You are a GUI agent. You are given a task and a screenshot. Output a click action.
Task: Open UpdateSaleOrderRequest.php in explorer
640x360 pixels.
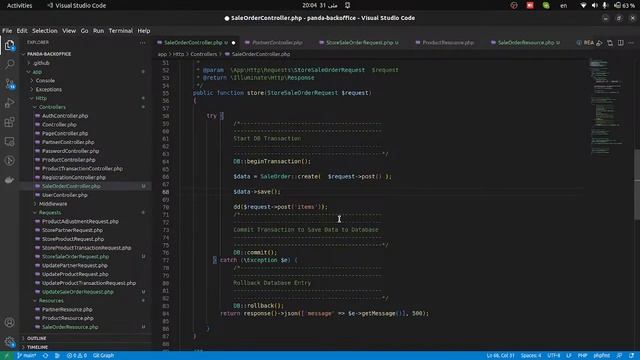click(x=78, y=292)
